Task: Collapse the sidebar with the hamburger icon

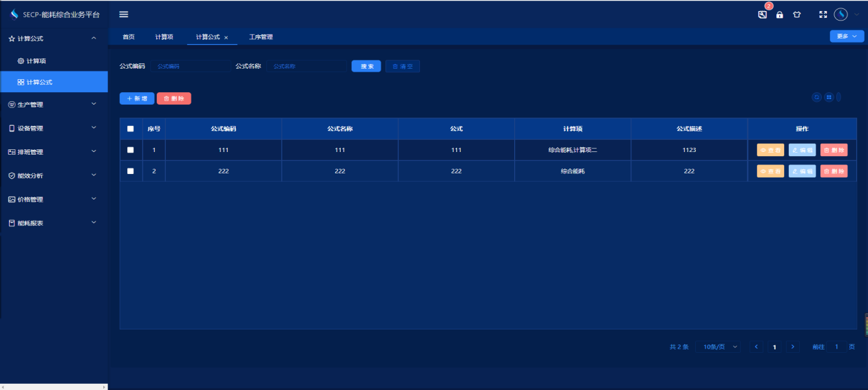Action: (124, 14)
